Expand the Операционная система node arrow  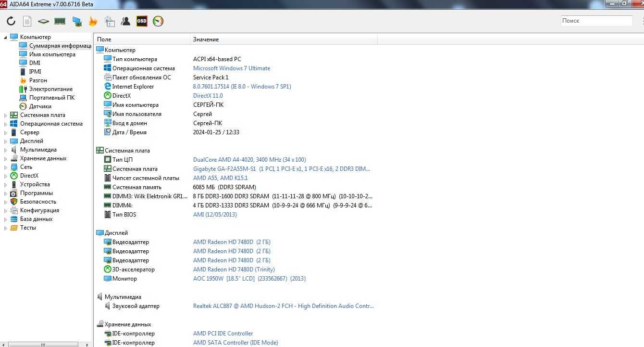(x=6, y=124)
